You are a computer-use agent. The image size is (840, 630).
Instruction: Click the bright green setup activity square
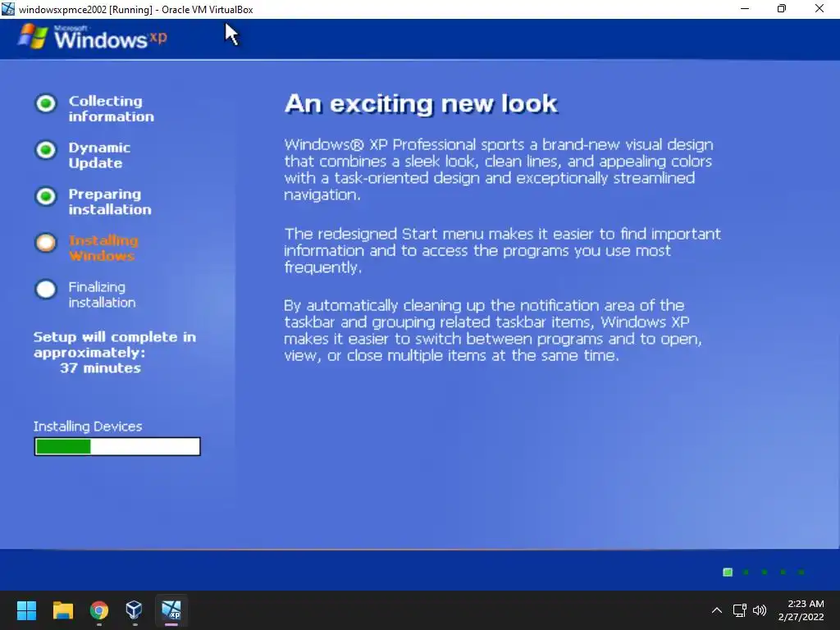[x=728, y=572]
